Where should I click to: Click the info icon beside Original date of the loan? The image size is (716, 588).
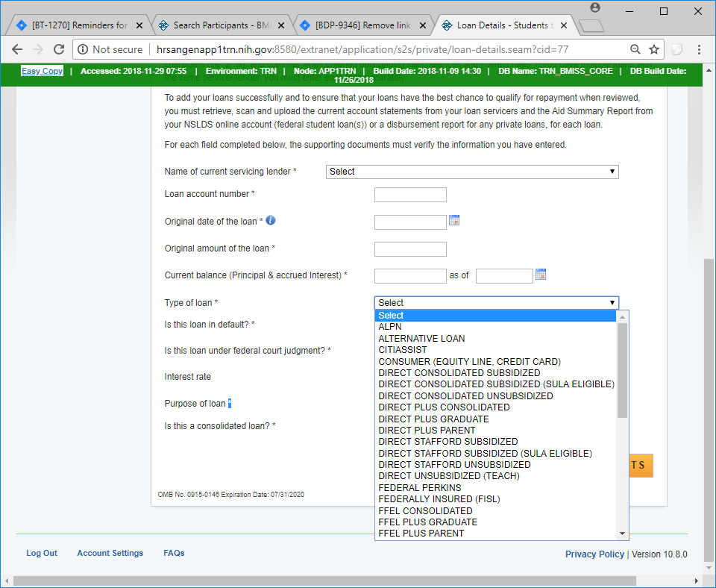point(271,220)
